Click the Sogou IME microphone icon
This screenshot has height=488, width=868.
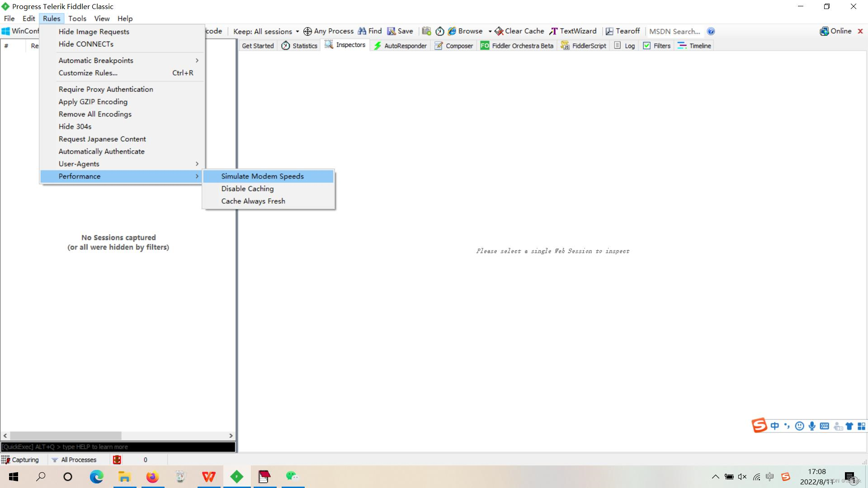[x=812, y=426]
